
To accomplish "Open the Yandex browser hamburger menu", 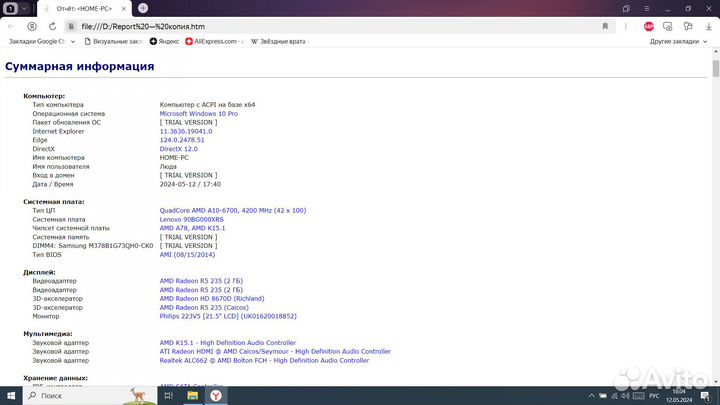I will 647,8.
